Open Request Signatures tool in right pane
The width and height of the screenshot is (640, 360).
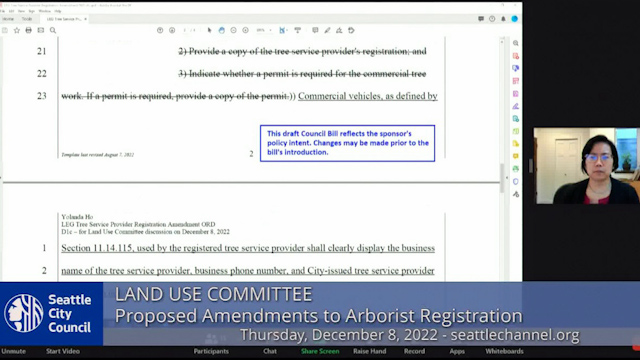click(x=516, y=93)
